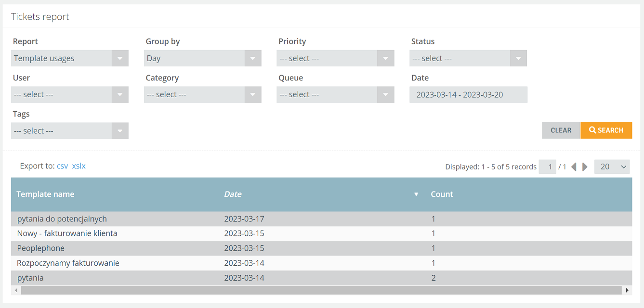644x308 pixels.
Task: Click the 'Displayed: 1 - 5 of 5 records' text
Action: [x=491, y=167]
